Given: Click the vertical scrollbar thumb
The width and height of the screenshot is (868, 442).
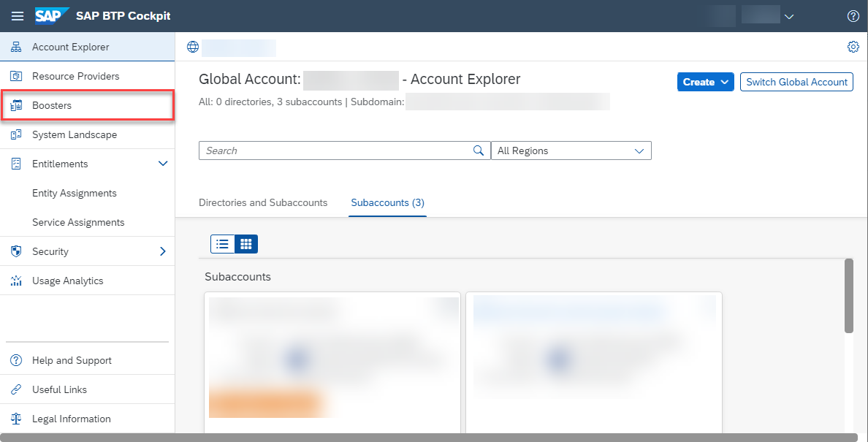Looking at the screenshot, I should coord(848,296).
